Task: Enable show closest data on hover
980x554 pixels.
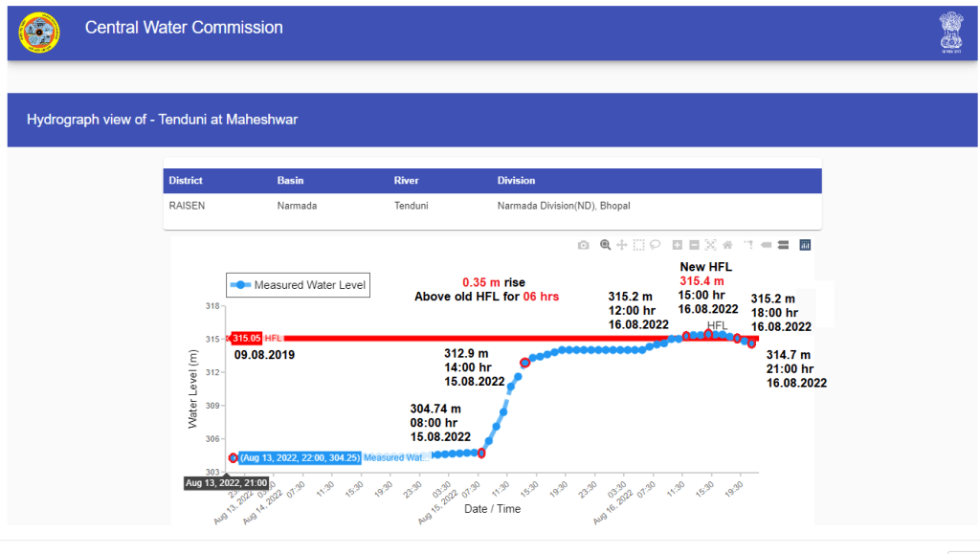Action: (x=767, y=245)
